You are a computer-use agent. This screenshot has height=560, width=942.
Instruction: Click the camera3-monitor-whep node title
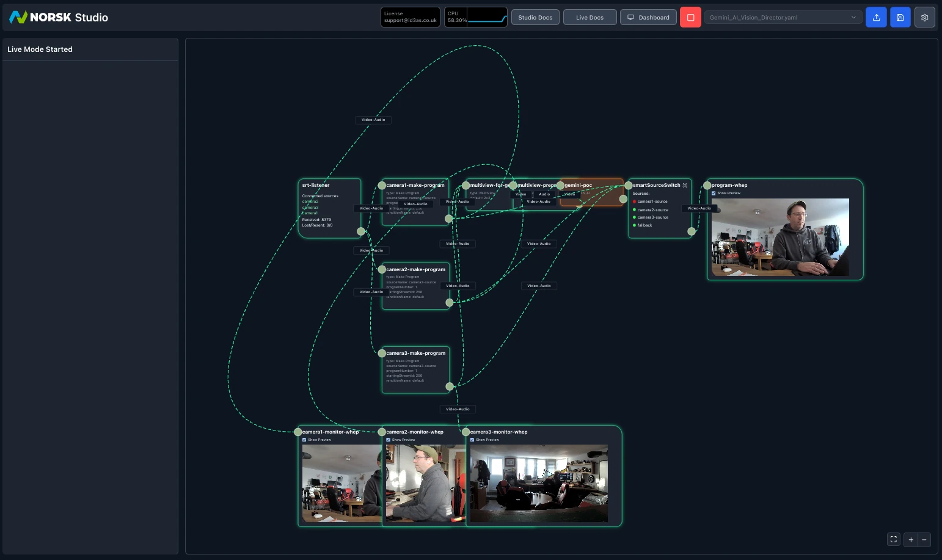coord(499,432)
